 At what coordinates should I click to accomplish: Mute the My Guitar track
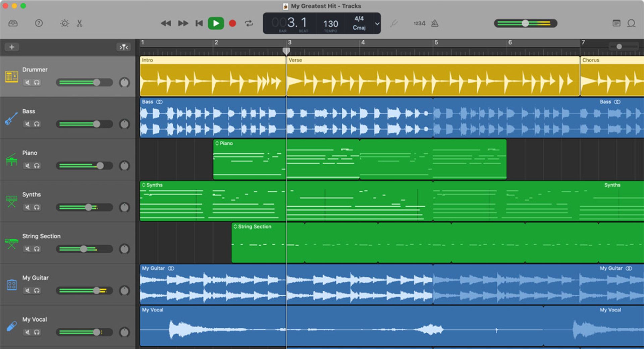click(x=28, y=291)
